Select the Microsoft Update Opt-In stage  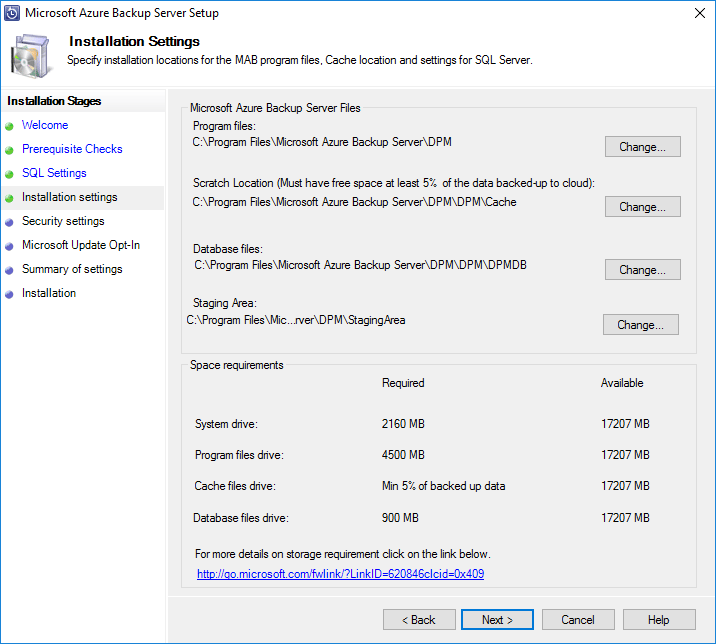pos(81,245)
